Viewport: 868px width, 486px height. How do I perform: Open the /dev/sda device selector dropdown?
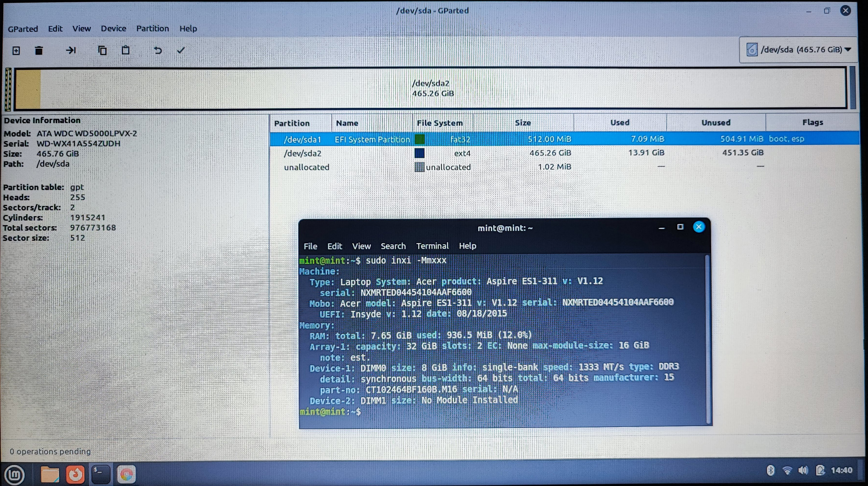[x=798, y=50]
